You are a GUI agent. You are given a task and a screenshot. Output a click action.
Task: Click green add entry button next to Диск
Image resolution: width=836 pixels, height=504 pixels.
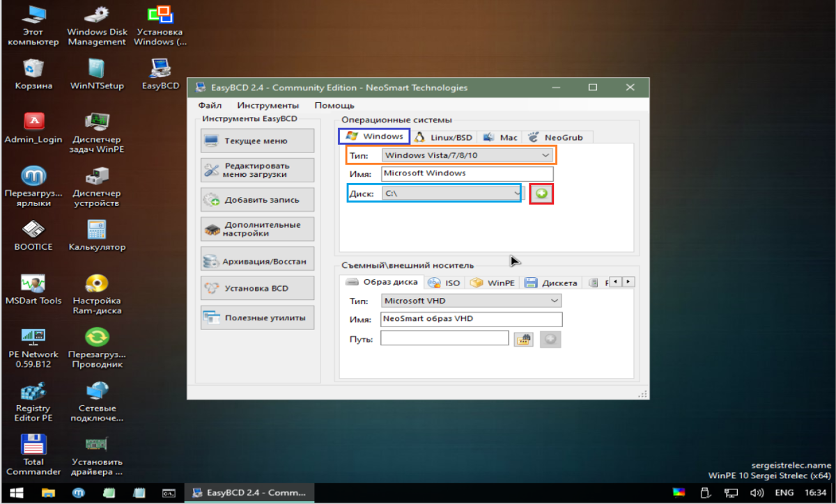coord(541,194)
